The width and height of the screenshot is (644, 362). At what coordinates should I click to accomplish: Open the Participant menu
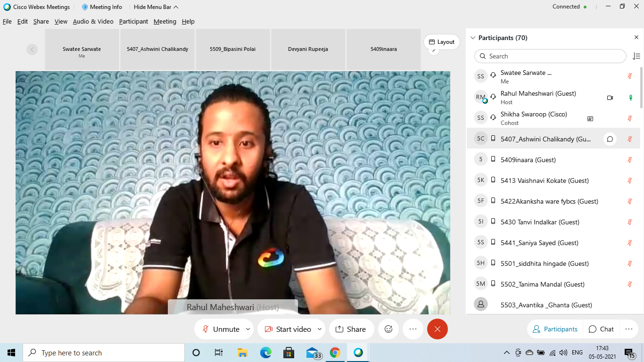(133, 21)
